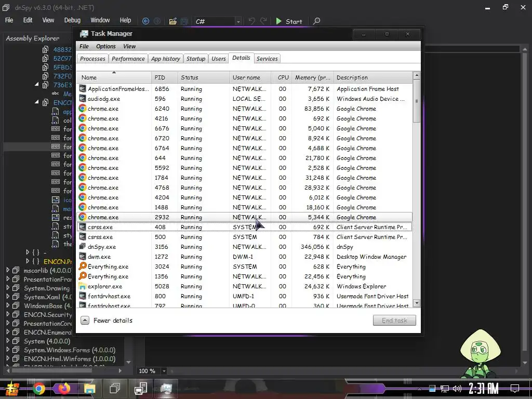
Task: Open Chrome from the taskbar
Action: click(39, 389)
